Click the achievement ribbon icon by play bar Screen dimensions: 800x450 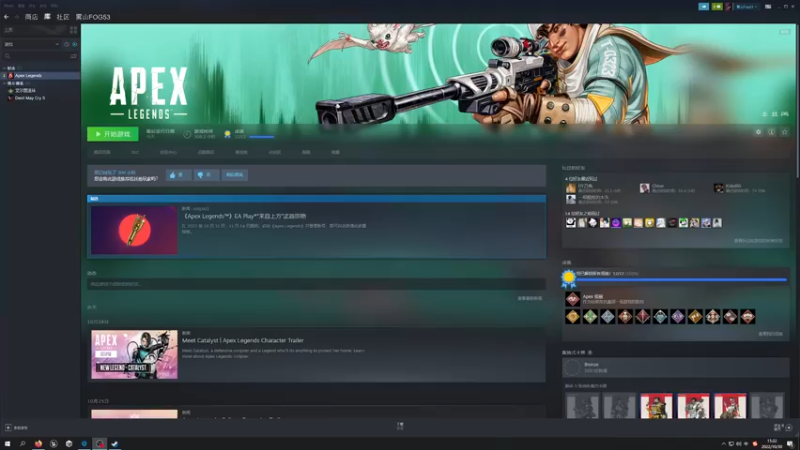click(228, 134)
